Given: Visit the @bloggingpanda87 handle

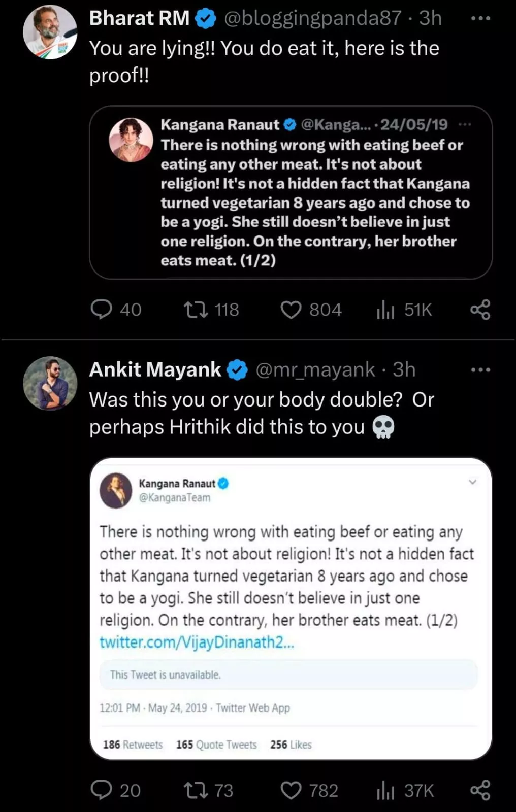Looking at the screenshot, I should click(x=312, y=18).
